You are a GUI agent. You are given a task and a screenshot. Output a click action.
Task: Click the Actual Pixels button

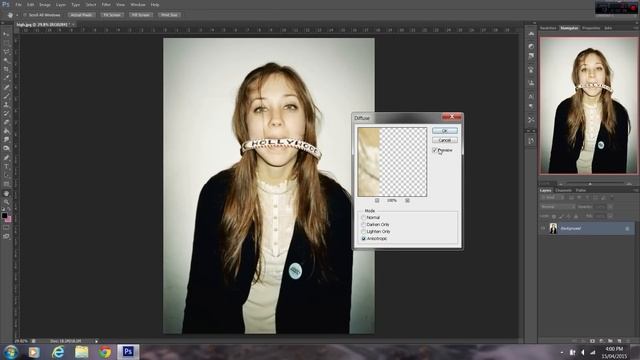[x=81, y=15]
